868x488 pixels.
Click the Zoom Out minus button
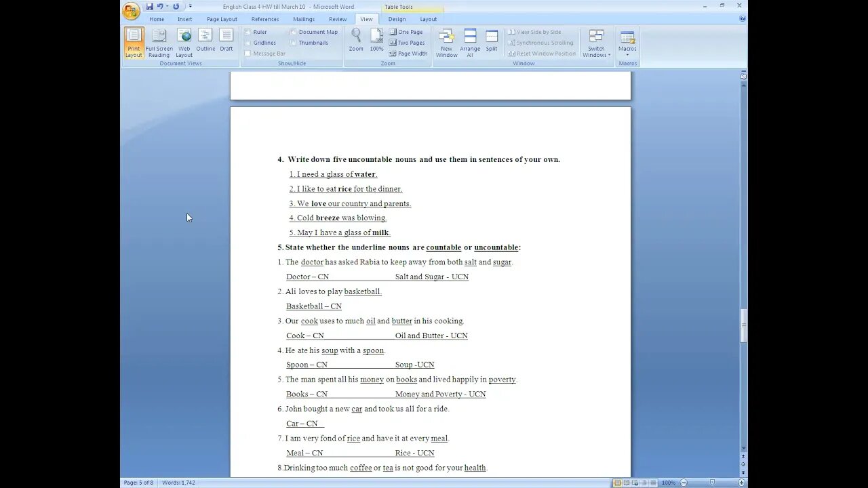pos(684,483)
